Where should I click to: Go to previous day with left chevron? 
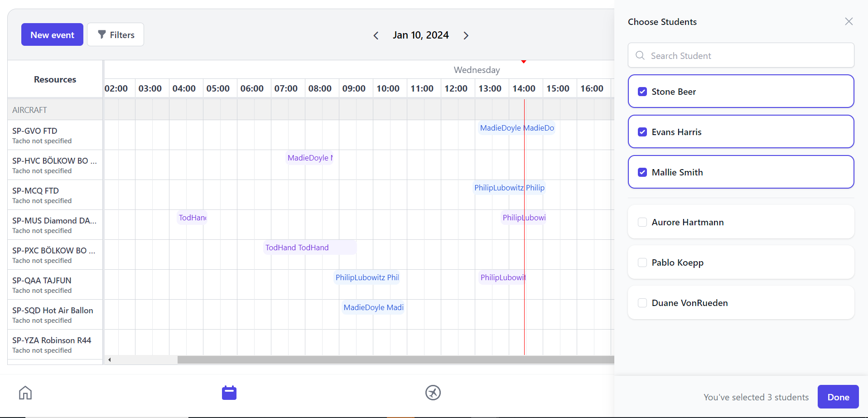(x=376, y=35)
